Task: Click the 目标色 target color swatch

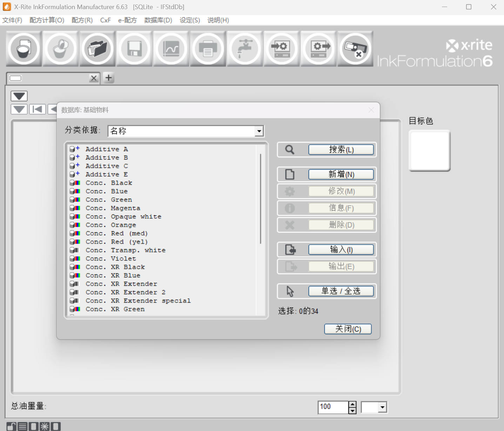Action: (x=430, y=151)
